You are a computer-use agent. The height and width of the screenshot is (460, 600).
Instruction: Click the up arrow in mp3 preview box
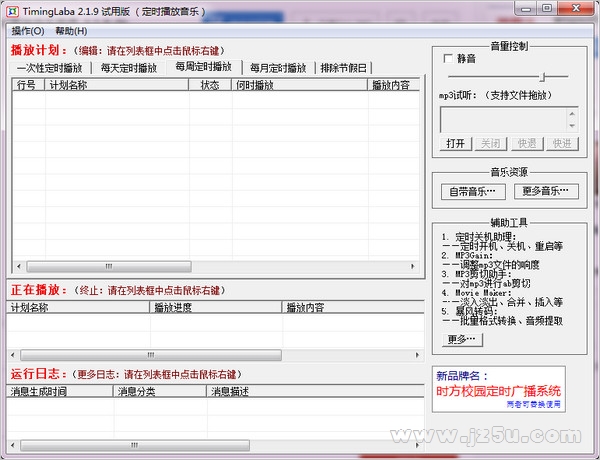(572, 114)
